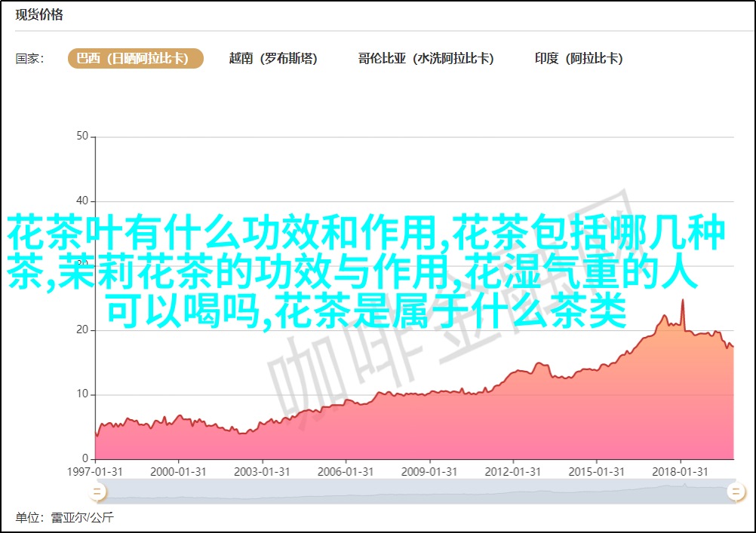Viewport: 756px width, 533px height.
Task: Click the 50 value on the y-axis
Action: (x=82, y=136)
